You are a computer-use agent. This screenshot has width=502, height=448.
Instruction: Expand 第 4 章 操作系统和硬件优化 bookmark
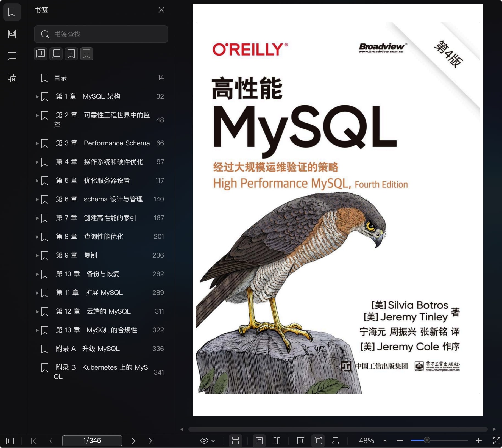[37, 162]
